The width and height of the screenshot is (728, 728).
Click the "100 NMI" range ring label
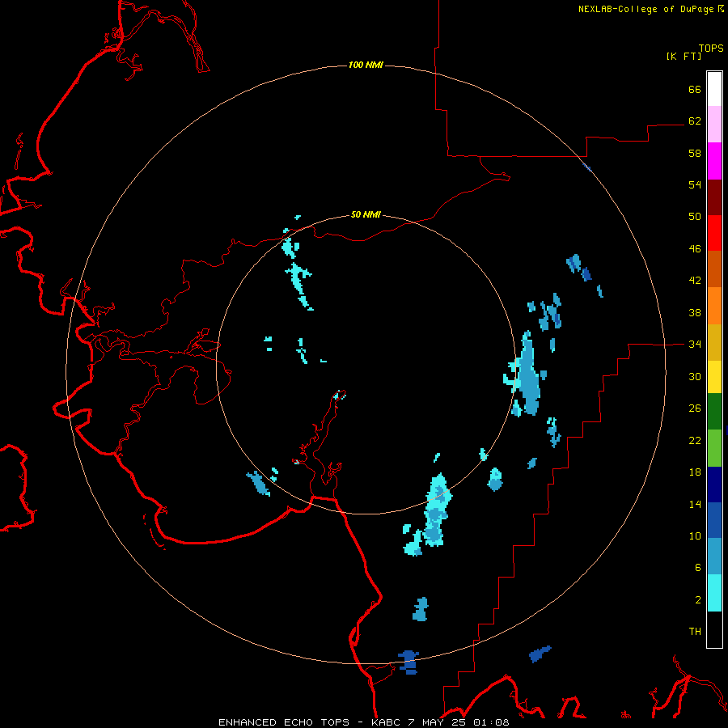click(366, 65)
